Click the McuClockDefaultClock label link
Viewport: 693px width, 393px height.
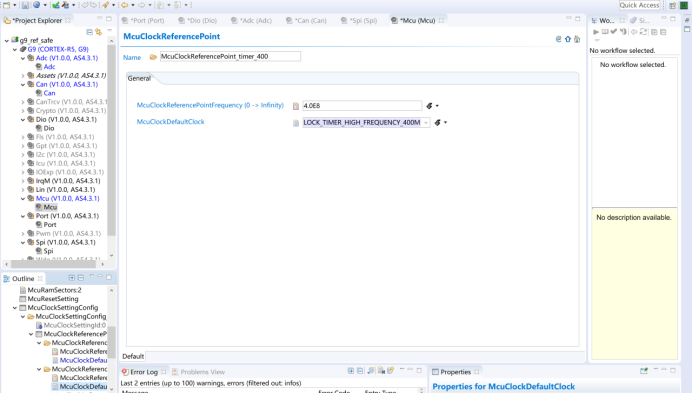pyautogui.click(x=171, y=122)
